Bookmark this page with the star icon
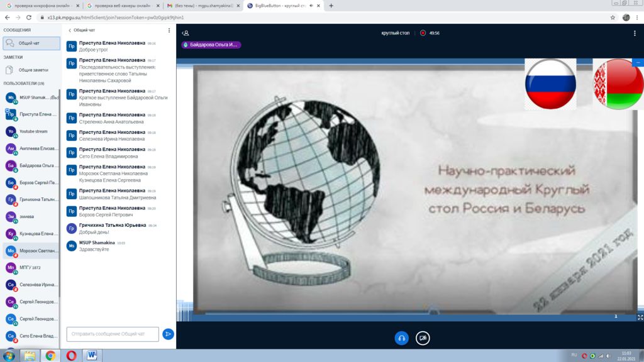Screen dimensions: 644x362 coord(612,18)
